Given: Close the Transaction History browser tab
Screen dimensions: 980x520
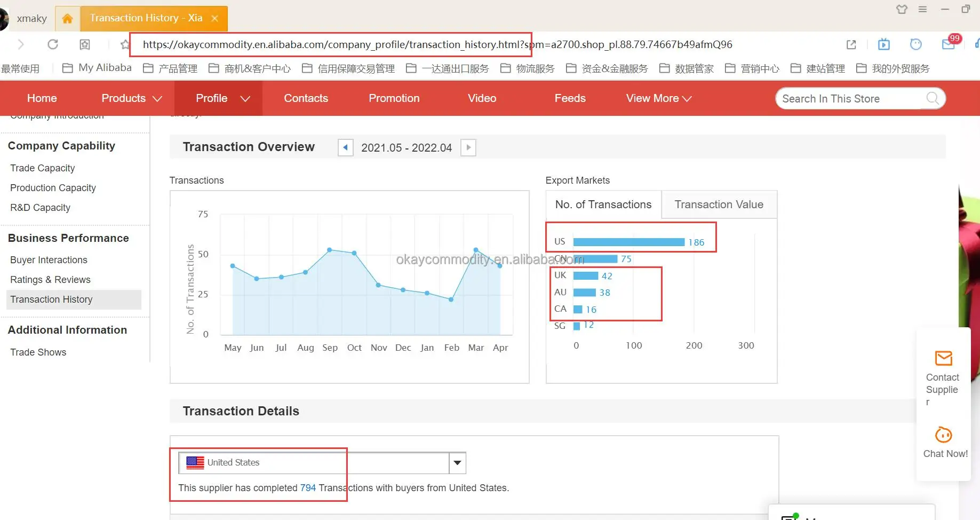Looking at the screenshot, I should point(215,18).
